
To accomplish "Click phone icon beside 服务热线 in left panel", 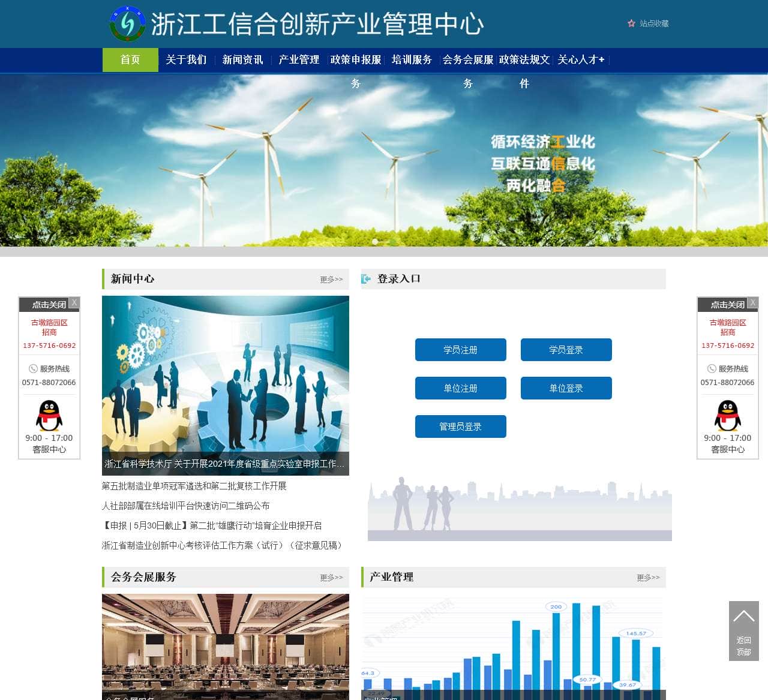I will [x=33, y=368].
